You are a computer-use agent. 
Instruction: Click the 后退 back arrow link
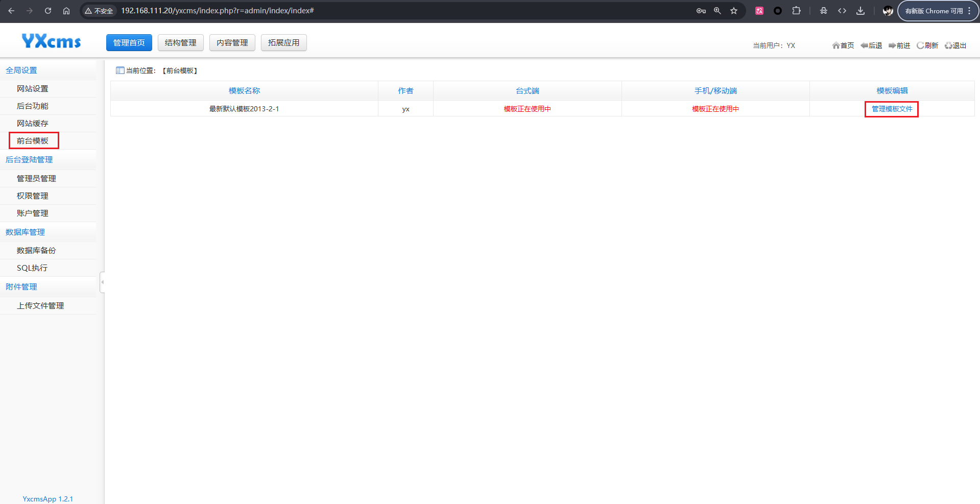coord(871,45)
